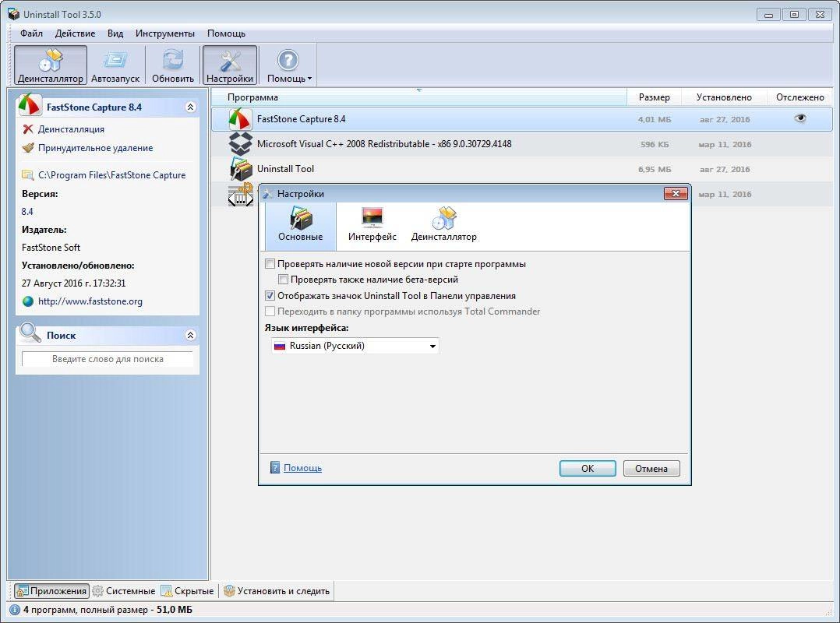
Task: Select the Основные settings tab
Action: [300, 226]
